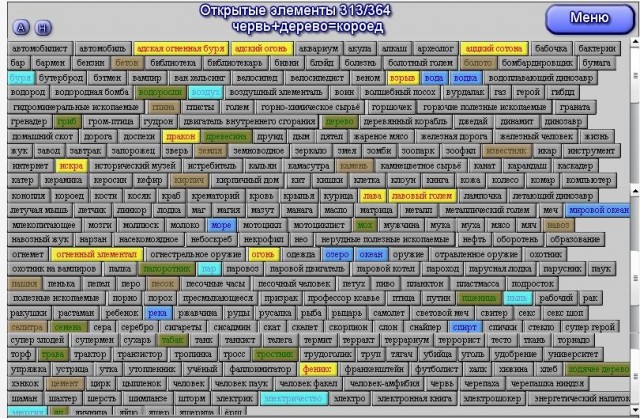Pick the огненный элементал element

[x=96, y=254]
